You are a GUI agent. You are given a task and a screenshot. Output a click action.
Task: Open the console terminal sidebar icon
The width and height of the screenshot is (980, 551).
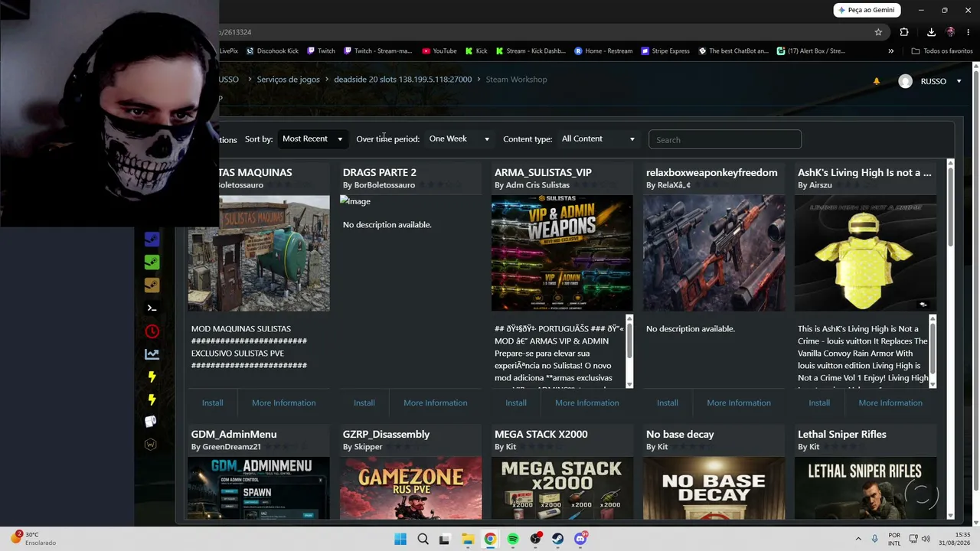[152, 308]
